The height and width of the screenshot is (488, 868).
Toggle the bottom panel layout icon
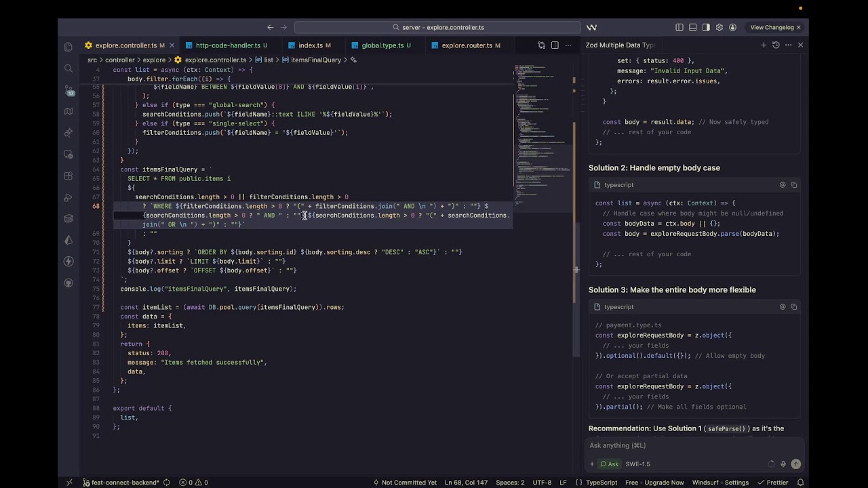click(x=693, y=28)
